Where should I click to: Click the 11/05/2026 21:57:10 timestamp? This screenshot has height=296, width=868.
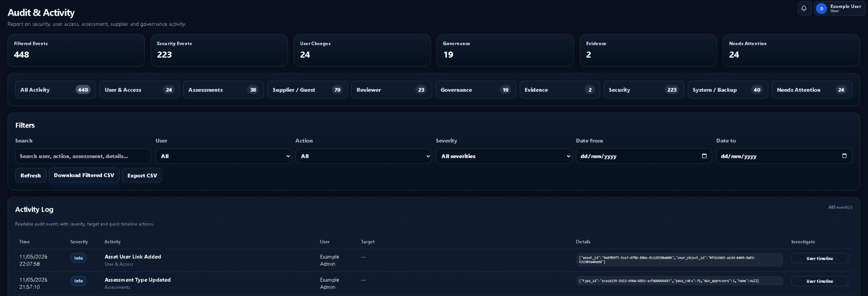pos(33,283)
